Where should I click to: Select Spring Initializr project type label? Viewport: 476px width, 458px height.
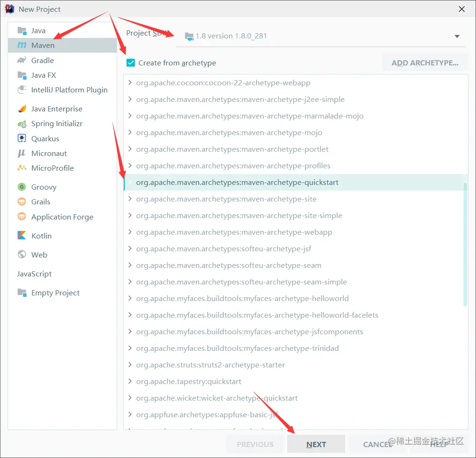click(x=57, y=124)
